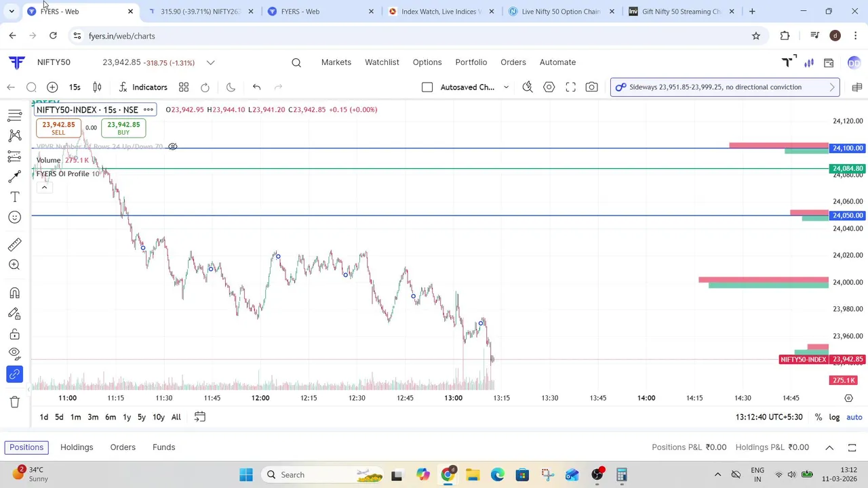Screen dimensions: 868x488
Task: Open the wallet funds icon
Action: tap(829, 62)
